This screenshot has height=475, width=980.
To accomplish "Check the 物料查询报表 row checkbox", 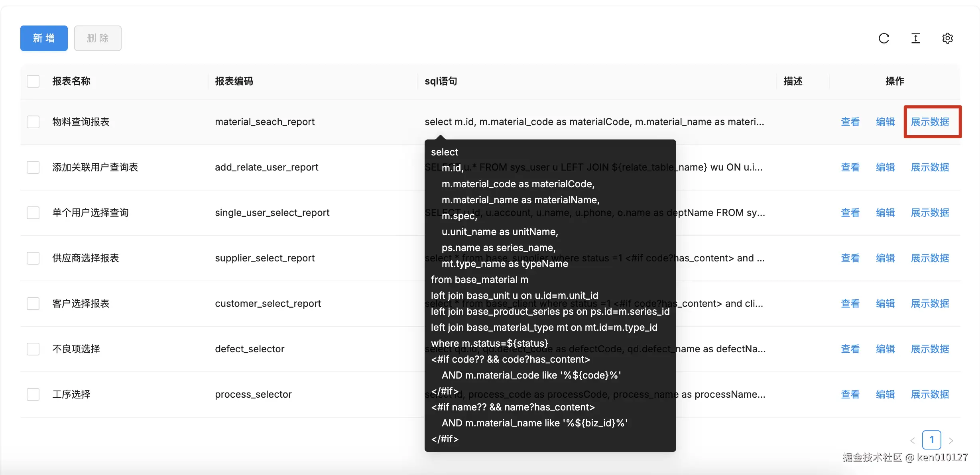I will pos(33,122).
